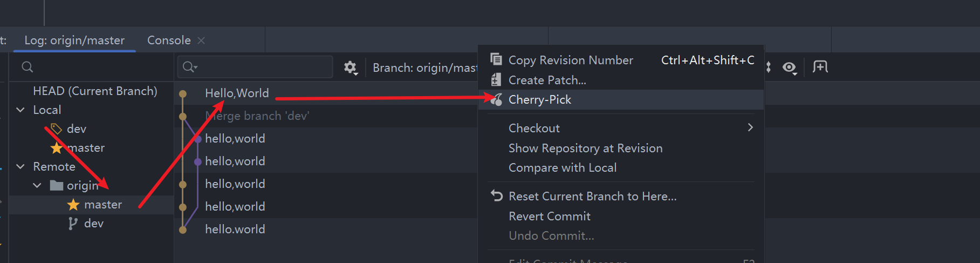Close the Console tab

coord(201,41)
